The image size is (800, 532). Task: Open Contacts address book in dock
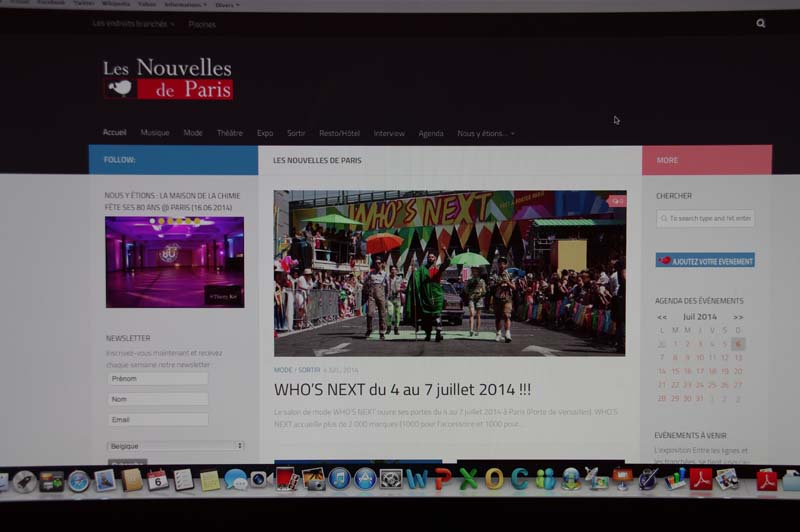(x=132, y=480)
